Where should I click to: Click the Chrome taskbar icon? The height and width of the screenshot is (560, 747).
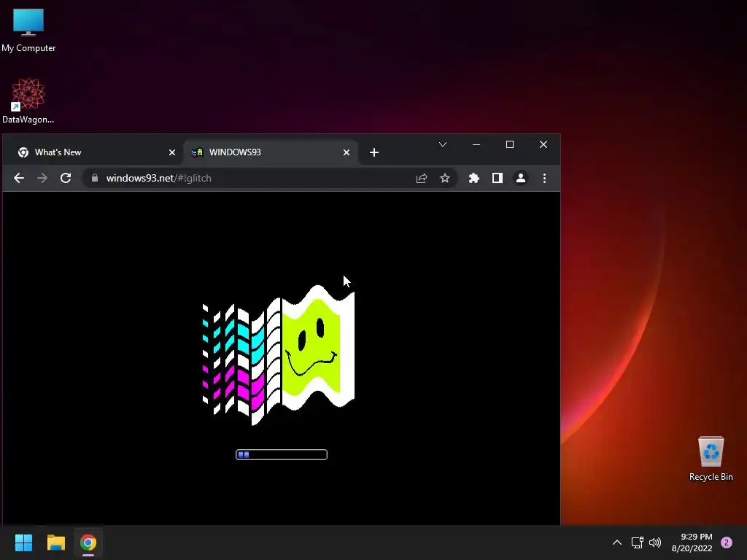tap(88, 542)
